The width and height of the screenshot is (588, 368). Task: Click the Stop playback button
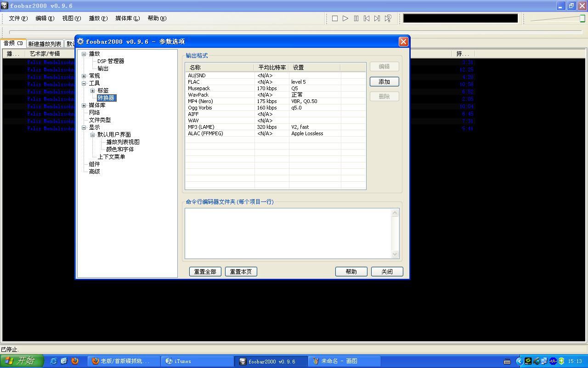coord(335,18)
